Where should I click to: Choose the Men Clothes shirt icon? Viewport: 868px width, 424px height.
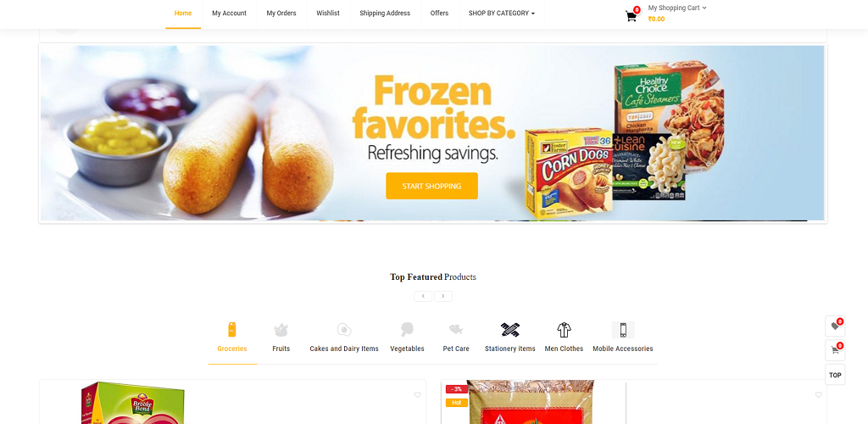564,329
